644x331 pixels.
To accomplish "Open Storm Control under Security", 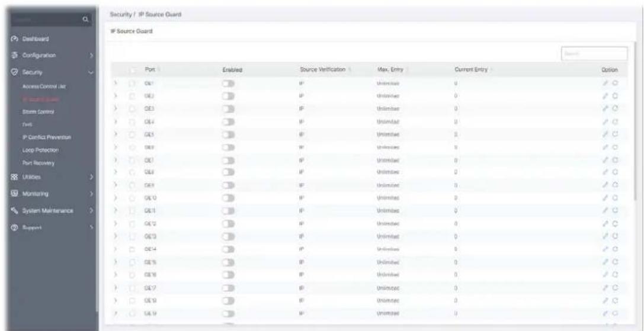I will (x=38, y=111).
